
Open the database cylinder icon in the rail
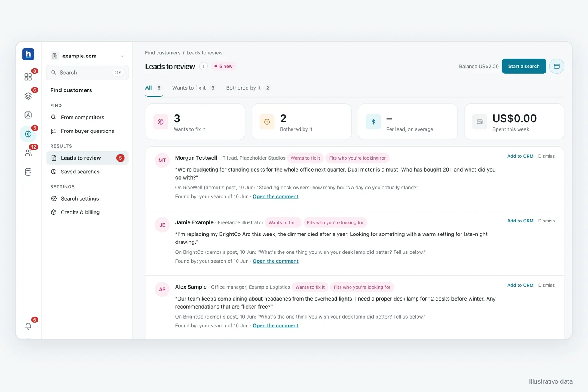click(28, 172)
